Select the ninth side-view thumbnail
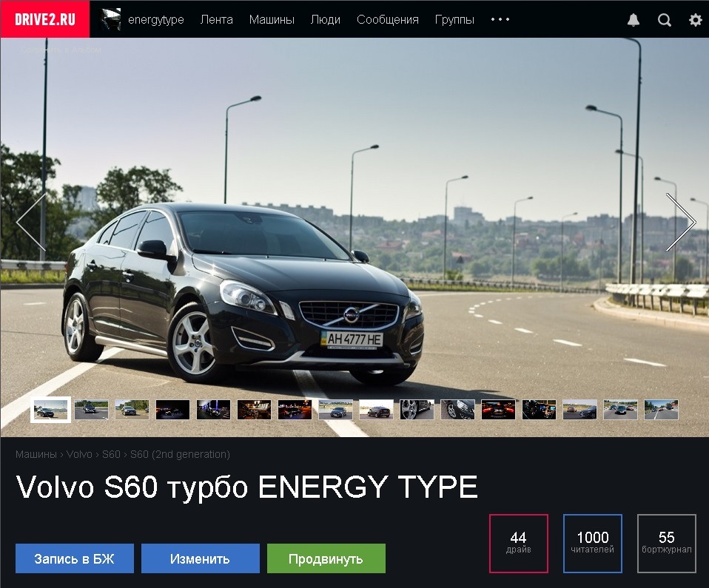This screenshot has height=588, width=709. [x=376, y=410]
